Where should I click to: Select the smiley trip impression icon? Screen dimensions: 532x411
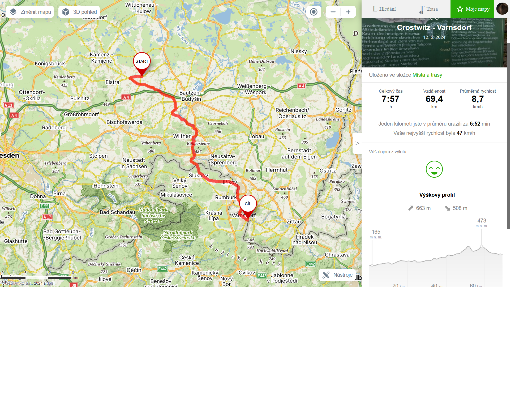(x=434, y=169)
